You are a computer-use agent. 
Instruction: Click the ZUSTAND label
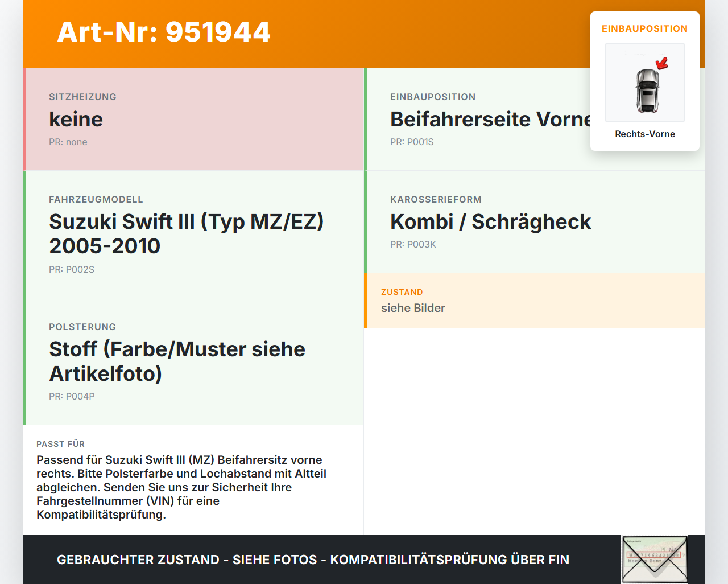click(402, 292)
